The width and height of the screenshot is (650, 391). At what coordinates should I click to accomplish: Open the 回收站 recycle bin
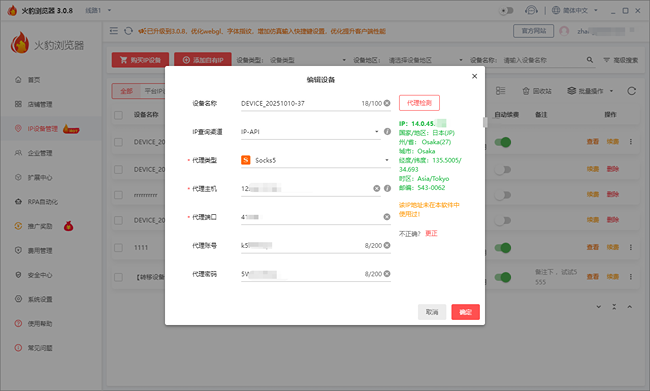click(537, 91)
